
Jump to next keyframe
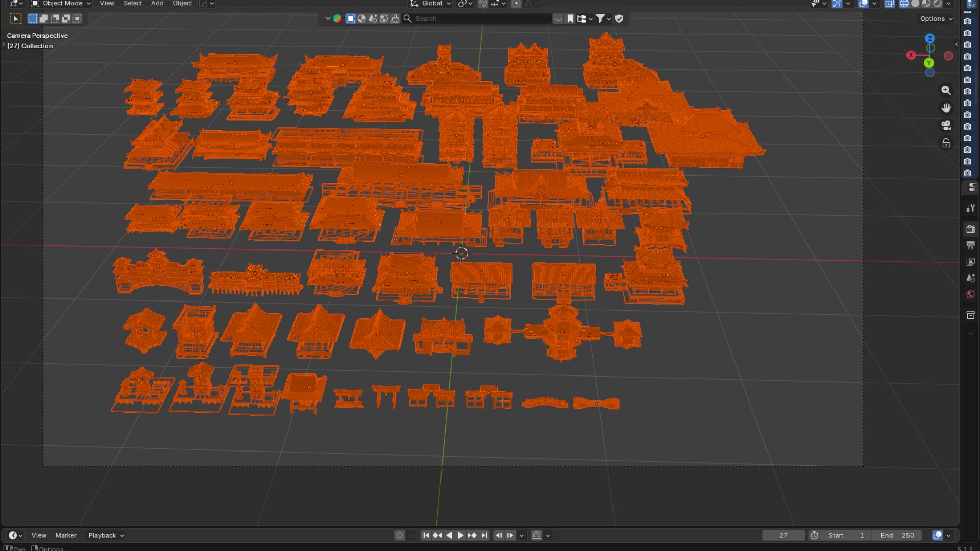tap(472, 535)
